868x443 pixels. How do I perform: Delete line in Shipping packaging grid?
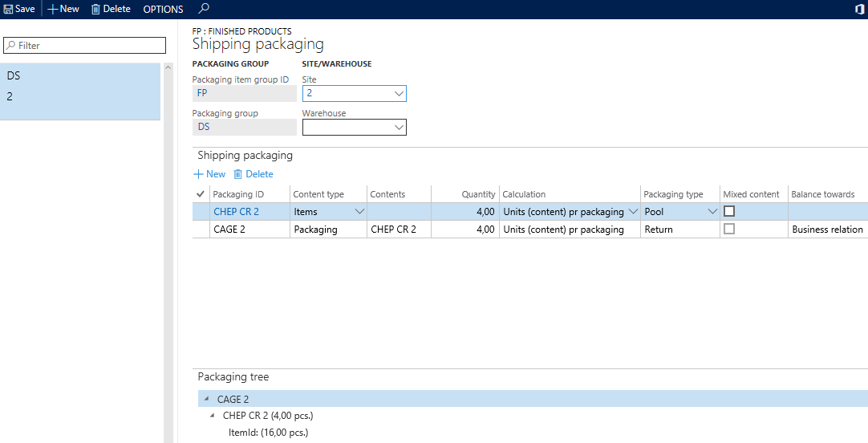coord(254,174)
